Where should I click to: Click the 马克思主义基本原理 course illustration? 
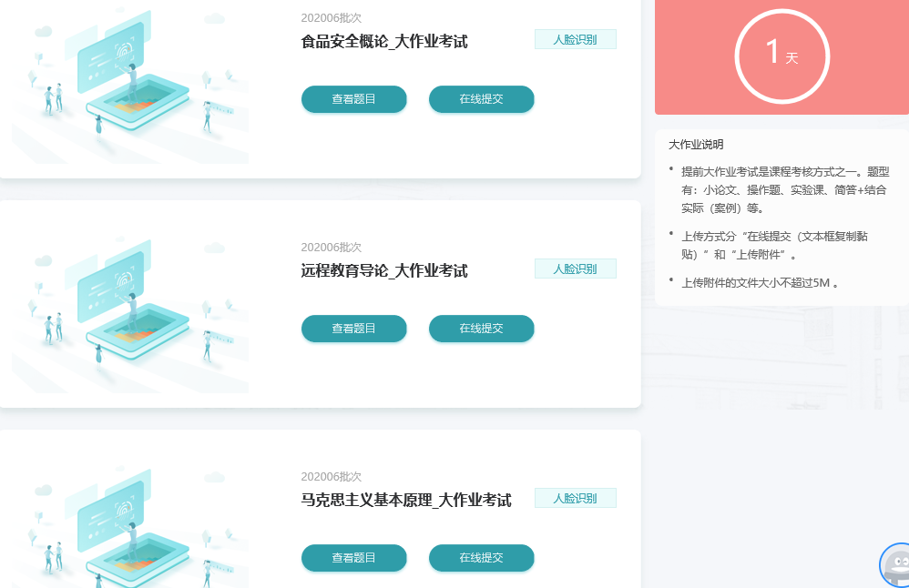point(130,525)
